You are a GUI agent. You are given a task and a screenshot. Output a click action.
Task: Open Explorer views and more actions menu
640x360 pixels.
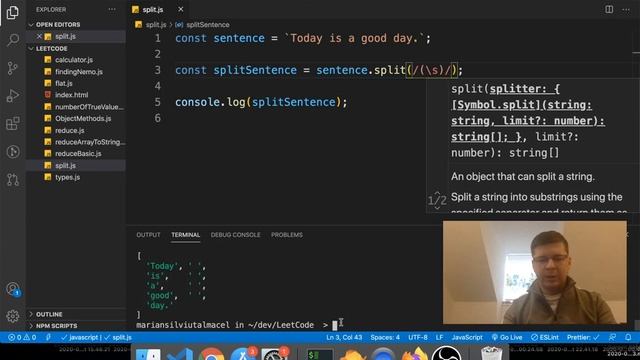(112, 9)
